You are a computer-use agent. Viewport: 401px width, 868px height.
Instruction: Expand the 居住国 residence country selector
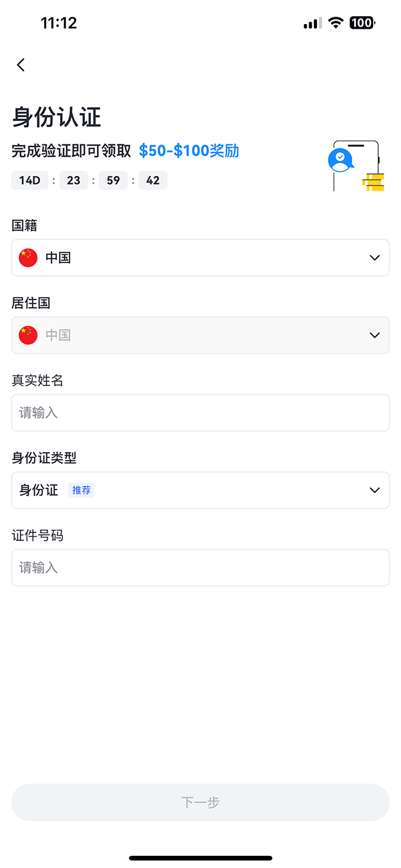(200, 335)
